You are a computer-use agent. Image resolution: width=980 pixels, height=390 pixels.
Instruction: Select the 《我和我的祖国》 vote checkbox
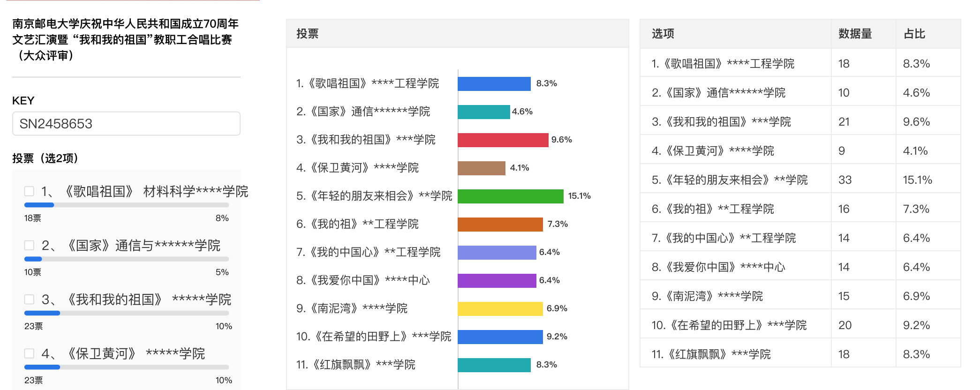pos(29,299)
